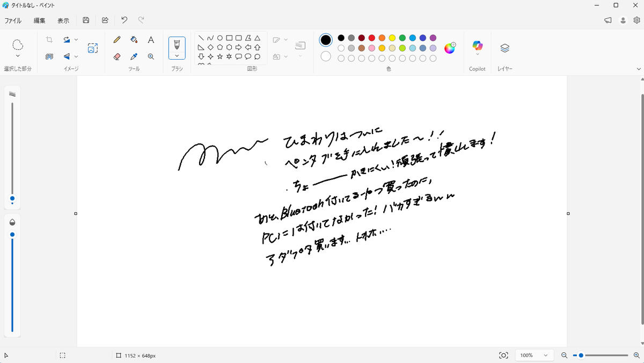The width and height of the screenshot is (644, 363).
Task: Open Paint settings gear
Action: click(636, 20)
